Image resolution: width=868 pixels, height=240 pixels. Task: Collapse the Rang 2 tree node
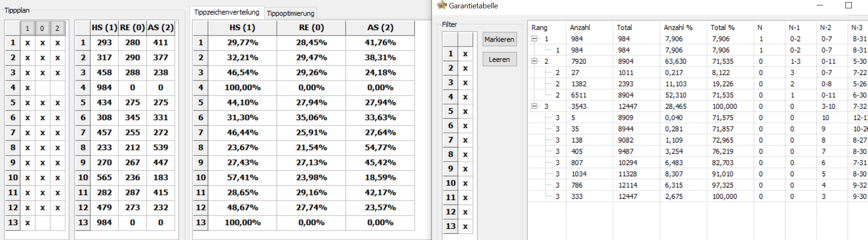534,61
